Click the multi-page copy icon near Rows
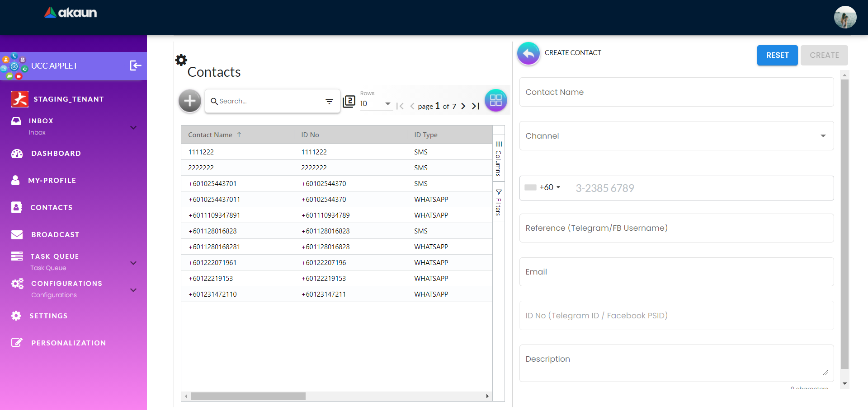The image size is (868, 410). (349, 101)
